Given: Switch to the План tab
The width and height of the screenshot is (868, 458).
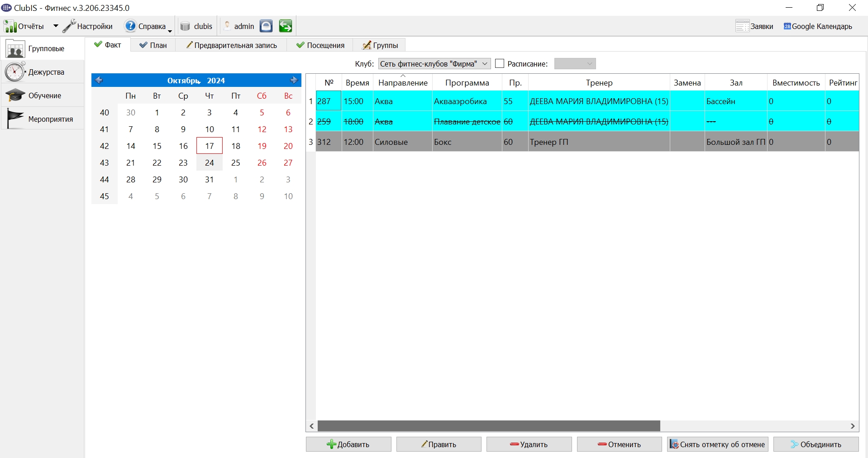Looking at the screenshot, I should point(153,45).
